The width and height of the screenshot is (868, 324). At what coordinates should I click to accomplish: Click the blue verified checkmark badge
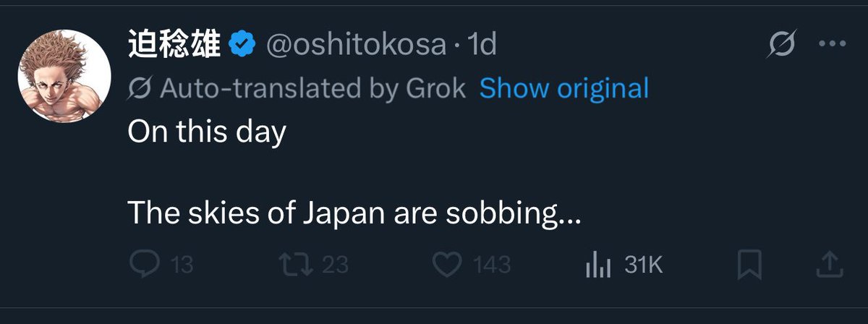tap(242, 45)
